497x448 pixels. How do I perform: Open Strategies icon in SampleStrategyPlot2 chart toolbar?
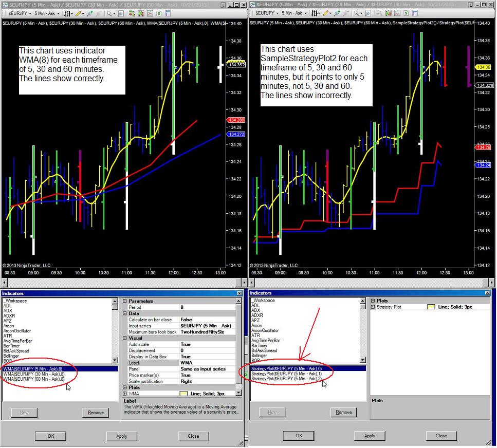(x=406, y=13)
